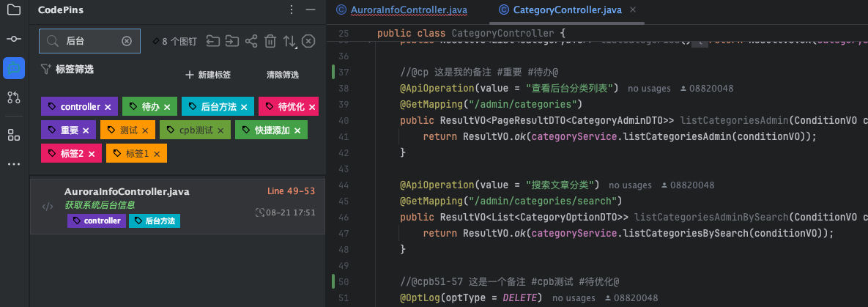Viewport: 868px width, 307px height.
Task: Open CodePins panel options menu
Action: [292, 10]
